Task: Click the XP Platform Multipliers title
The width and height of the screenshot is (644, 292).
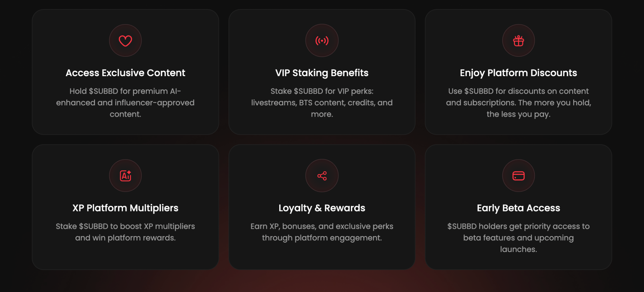Action: pos(125,208)
